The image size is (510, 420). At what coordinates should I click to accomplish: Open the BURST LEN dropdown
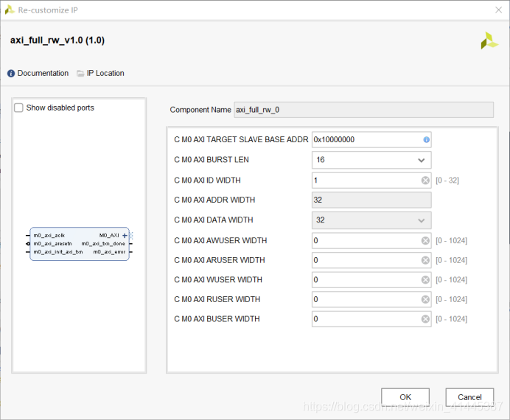point(371,160)
